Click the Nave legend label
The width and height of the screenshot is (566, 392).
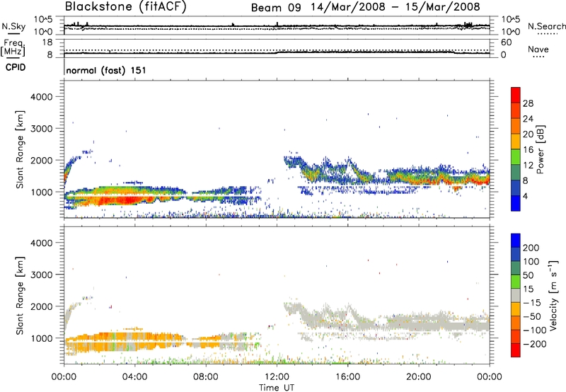(538, 49)
